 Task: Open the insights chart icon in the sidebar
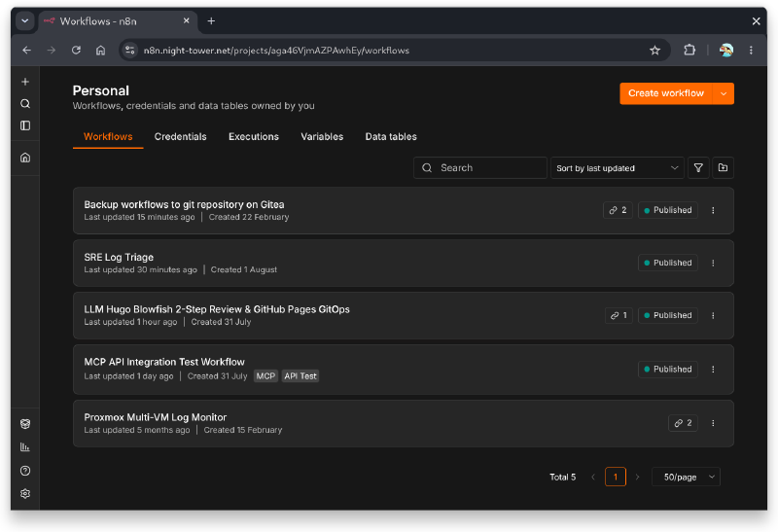[x=25, y=447]
